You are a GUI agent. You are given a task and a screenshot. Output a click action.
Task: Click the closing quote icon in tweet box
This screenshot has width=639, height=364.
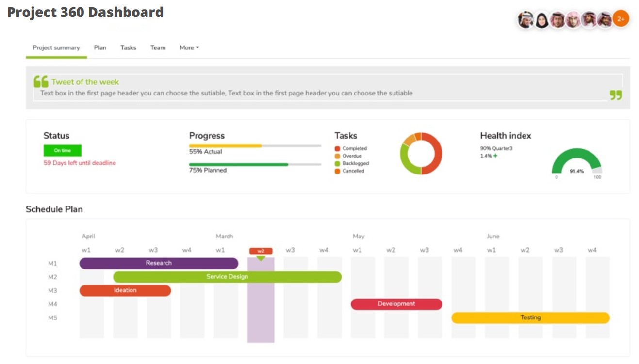click(615, 95)
